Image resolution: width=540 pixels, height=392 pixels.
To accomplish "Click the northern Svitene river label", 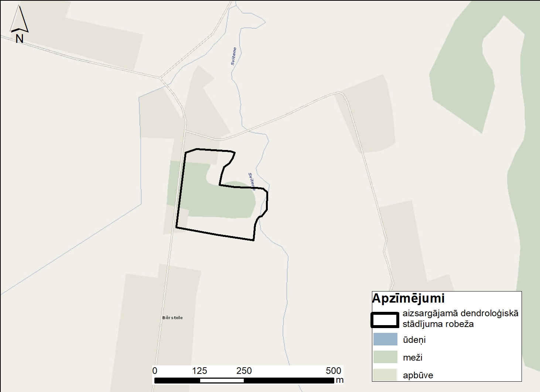I will [x=233, y=56].
